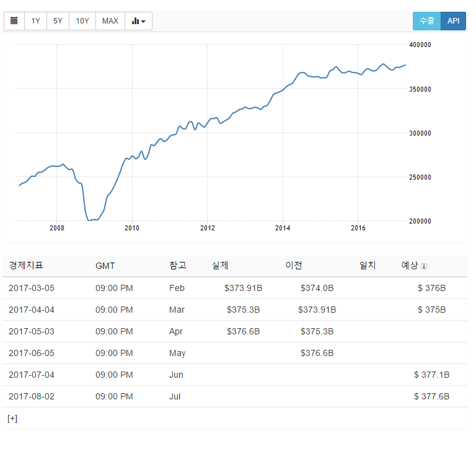This screenshot has height=452, width=476.
Task: Click the Jun reference link
Action: tap(176, 375)
